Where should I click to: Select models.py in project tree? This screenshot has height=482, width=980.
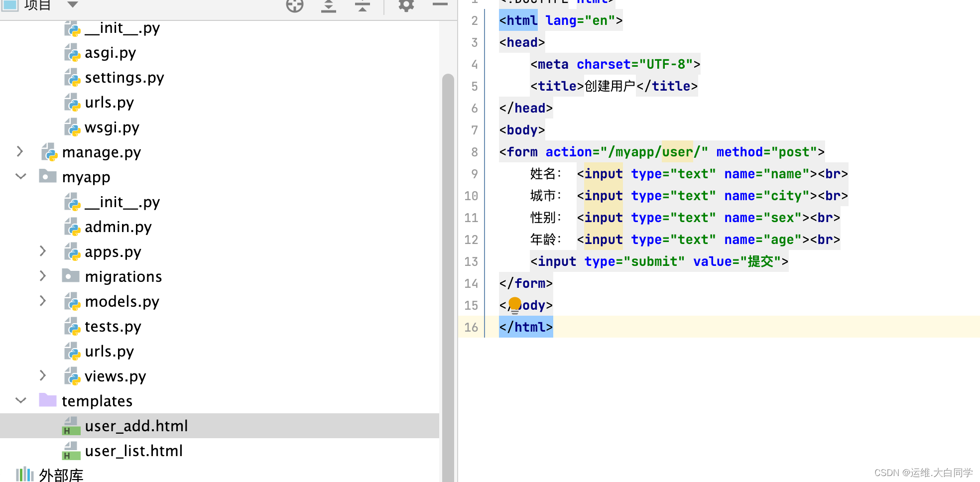coord(122,302)
